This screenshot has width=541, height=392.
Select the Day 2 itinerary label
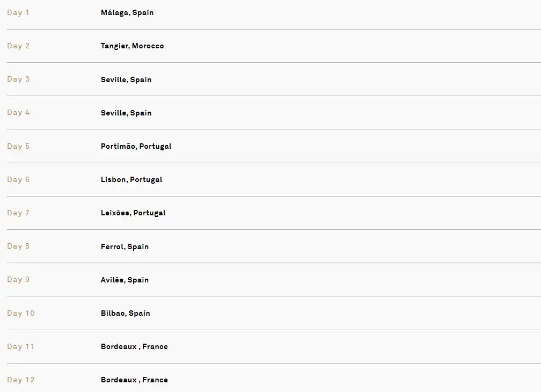[x=18, y=46]
